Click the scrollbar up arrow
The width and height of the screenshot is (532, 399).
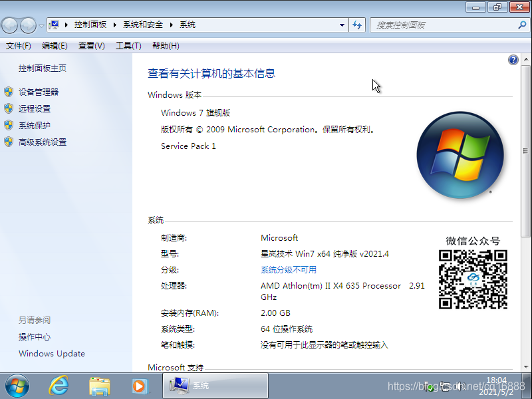526,59
